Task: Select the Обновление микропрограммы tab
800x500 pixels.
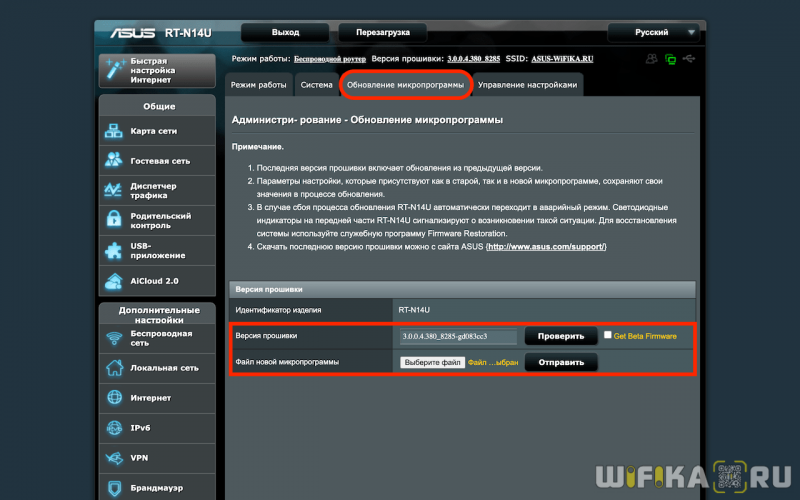Action: pyautogui.click(x=406, y=85)
